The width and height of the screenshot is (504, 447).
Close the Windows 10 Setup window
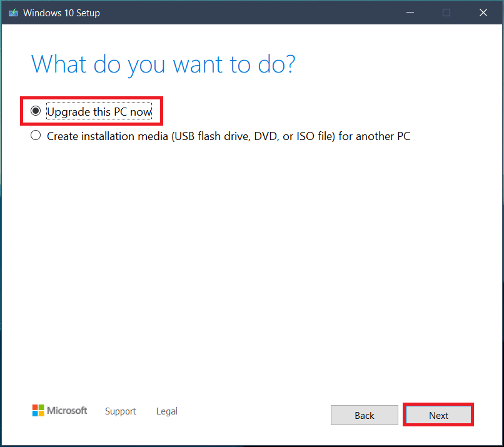(483, 13)
